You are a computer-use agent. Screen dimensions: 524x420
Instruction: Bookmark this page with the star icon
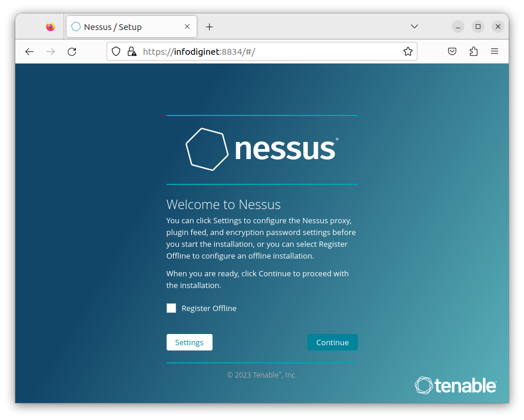click(407, 51)
